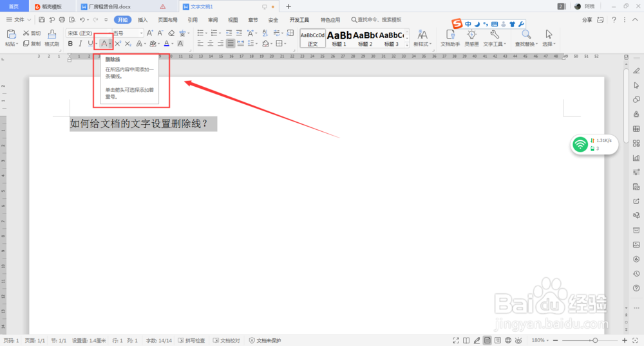Open bullet list dropdown

(x=206, y=33)
